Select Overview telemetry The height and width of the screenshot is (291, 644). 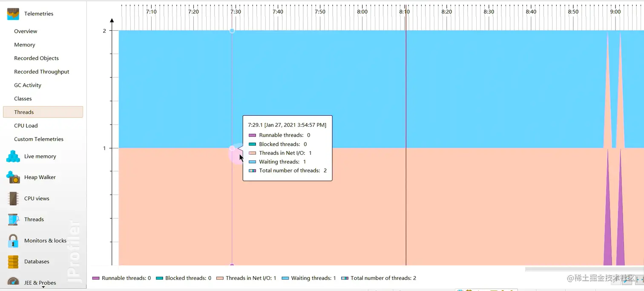26,31
